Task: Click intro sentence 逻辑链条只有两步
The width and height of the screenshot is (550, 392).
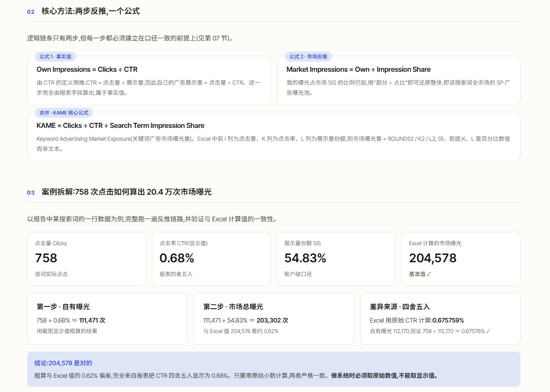Action: coord(131,38)
